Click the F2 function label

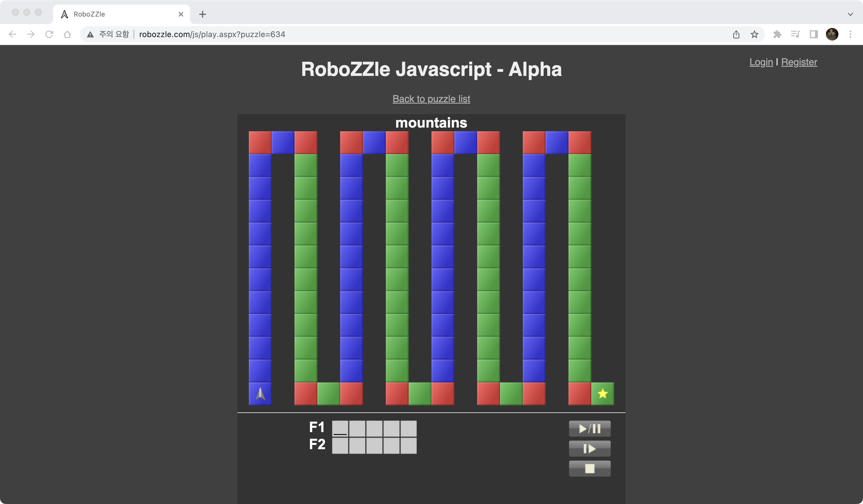(x=317, y=444)
